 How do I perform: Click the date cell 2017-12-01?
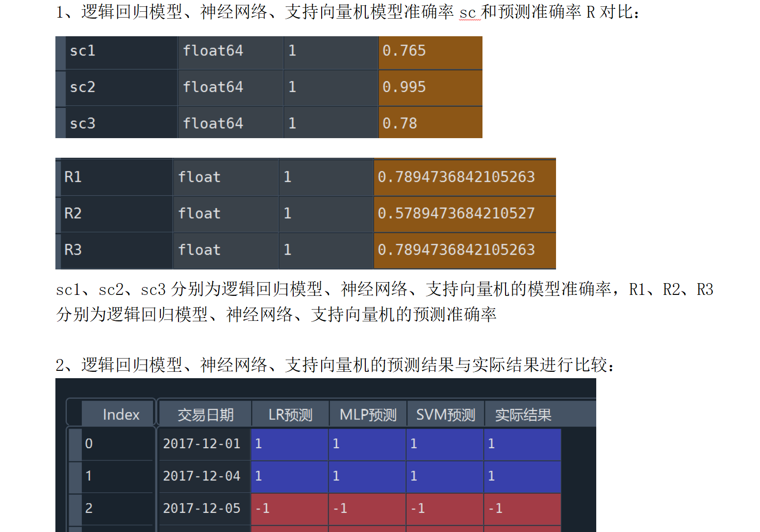(204, 444)
